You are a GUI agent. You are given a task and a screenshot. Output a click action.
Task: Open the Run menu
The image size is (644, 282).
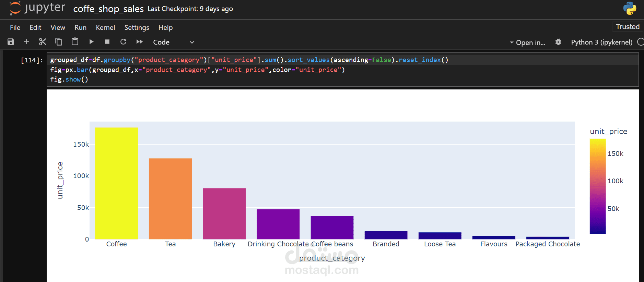[81, 27]
